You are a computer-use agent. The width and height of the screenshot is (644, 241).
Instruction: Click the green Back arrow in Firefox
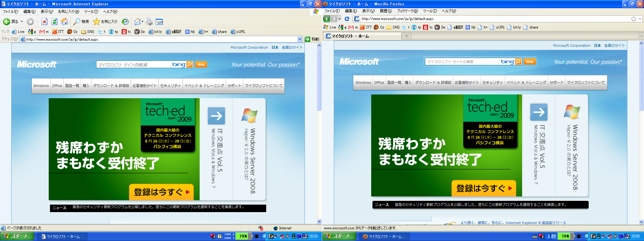327,19
